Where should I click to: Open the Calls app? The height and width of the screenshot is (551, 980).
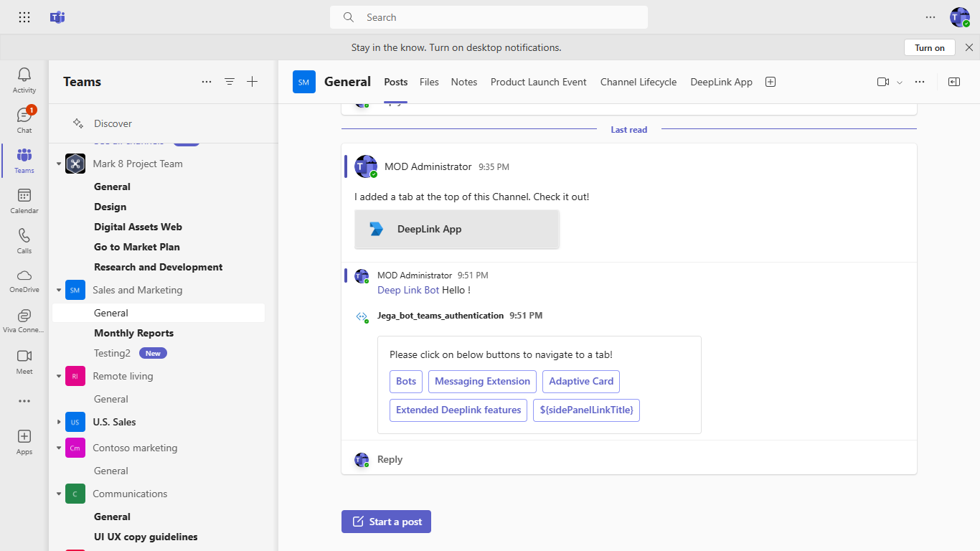point(24,241)
